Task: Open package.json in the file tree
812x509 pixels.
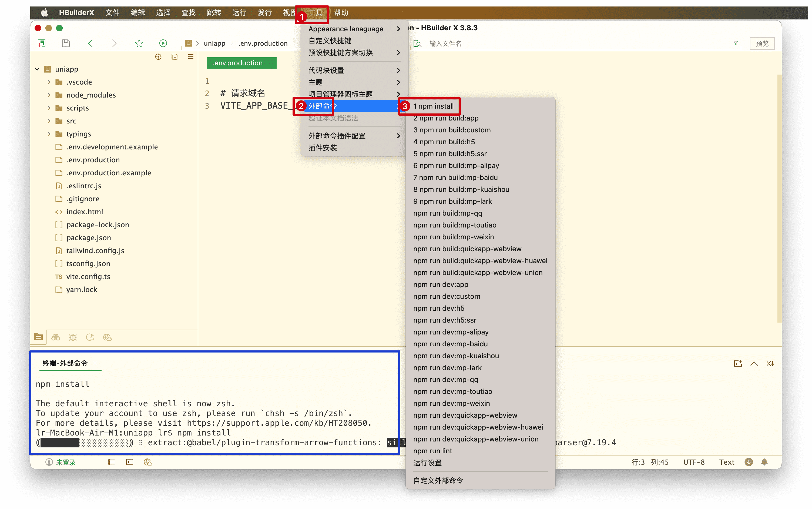Action: [x=89, y=238]
